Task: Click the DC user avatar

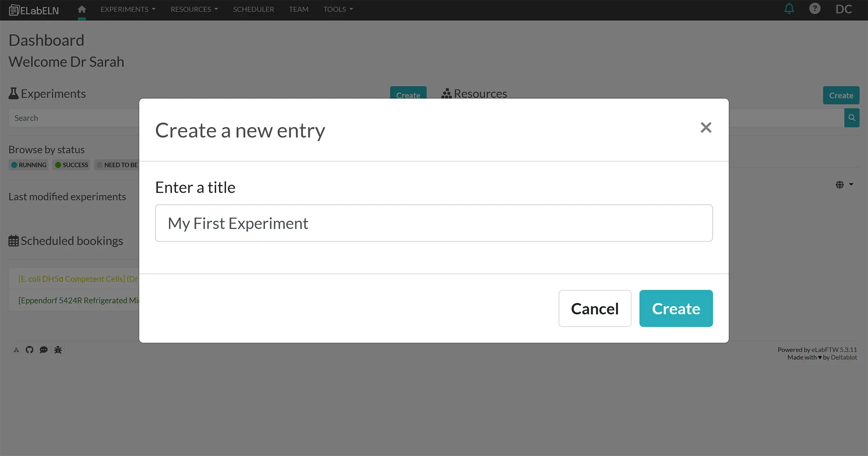Action: (x=844, y=9)
